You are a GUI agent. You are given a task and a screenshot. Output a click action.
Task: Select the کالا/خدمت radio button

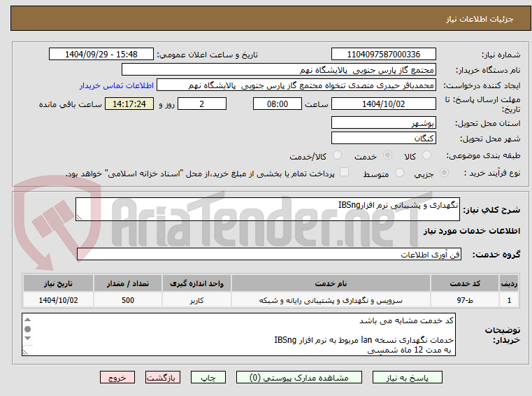337,155
